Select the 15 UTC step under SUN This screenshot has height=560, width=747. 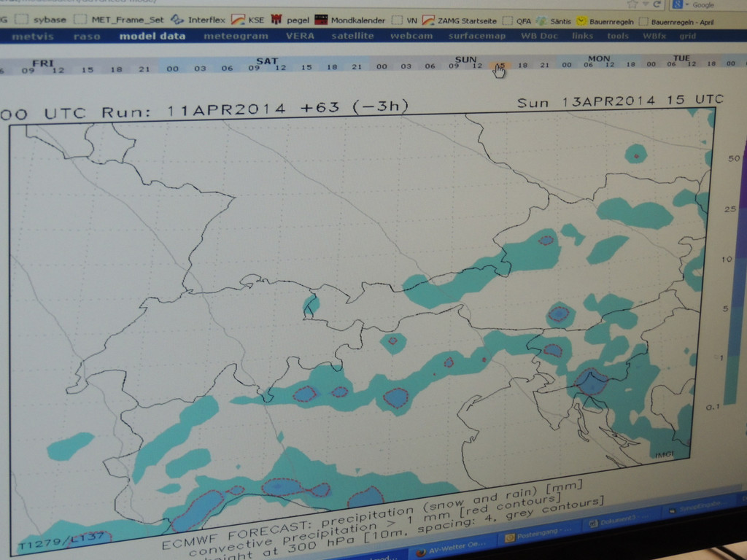tap(500, 66)
